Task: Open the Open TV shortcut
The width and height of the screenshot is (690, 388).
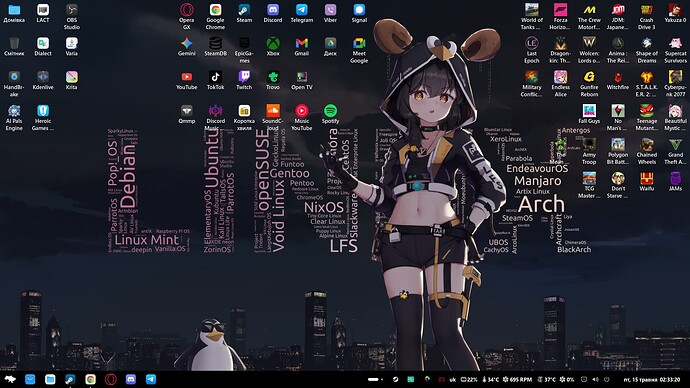Action: 301,81
